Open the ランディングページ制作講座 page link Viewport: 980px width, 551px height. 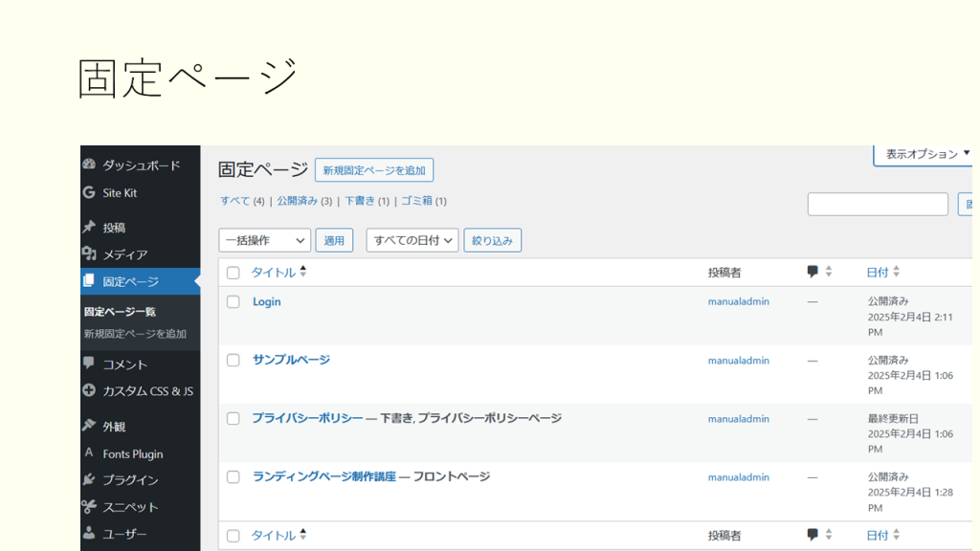click(x=323, y=476)
